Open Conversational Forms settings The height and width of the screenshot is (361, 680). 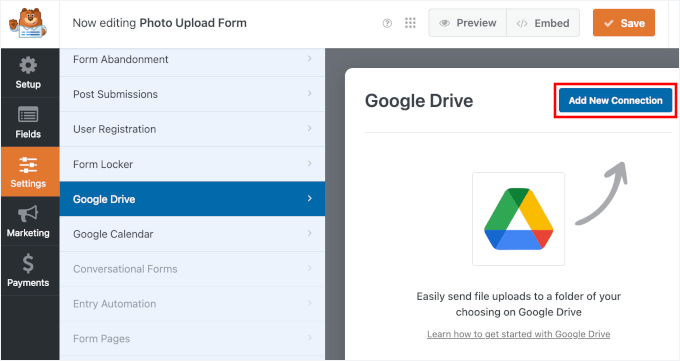click(192, 269)
